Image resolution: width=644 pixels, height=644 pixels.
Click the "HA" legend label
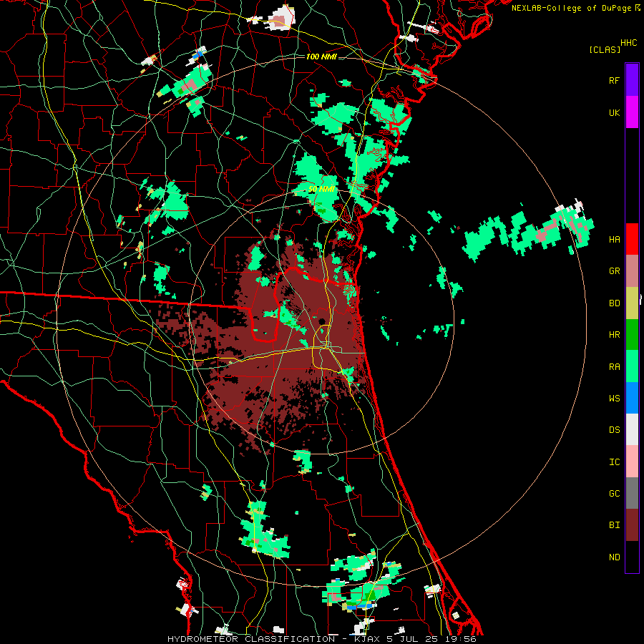click(x=614, y=240)
